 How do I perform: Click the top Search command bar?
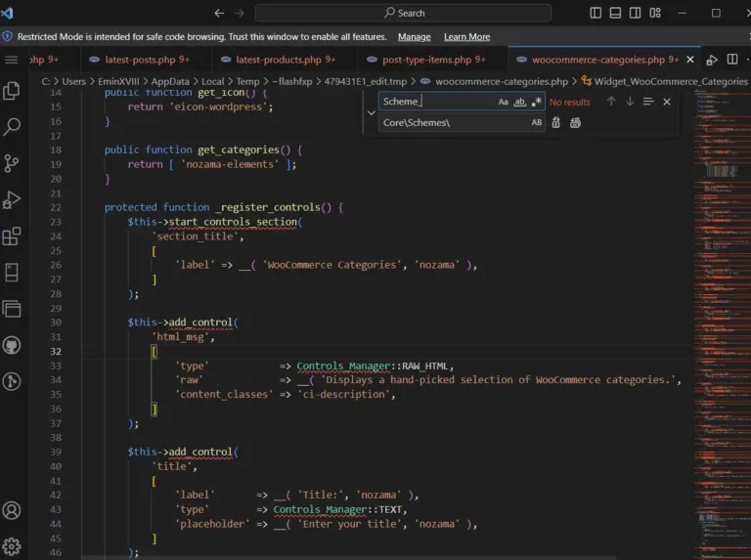pyautogui.click(x=403, y=13)
